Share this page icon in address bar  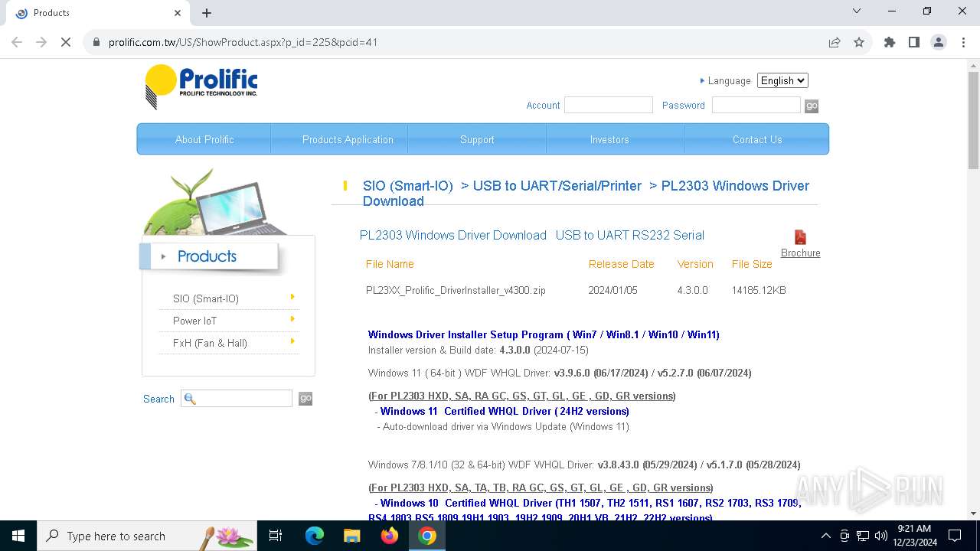835,42
